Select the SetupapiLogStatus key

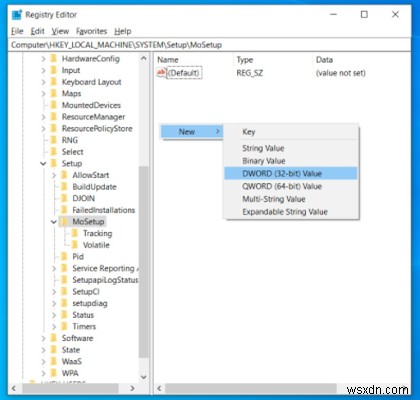[x=105, y=280]
